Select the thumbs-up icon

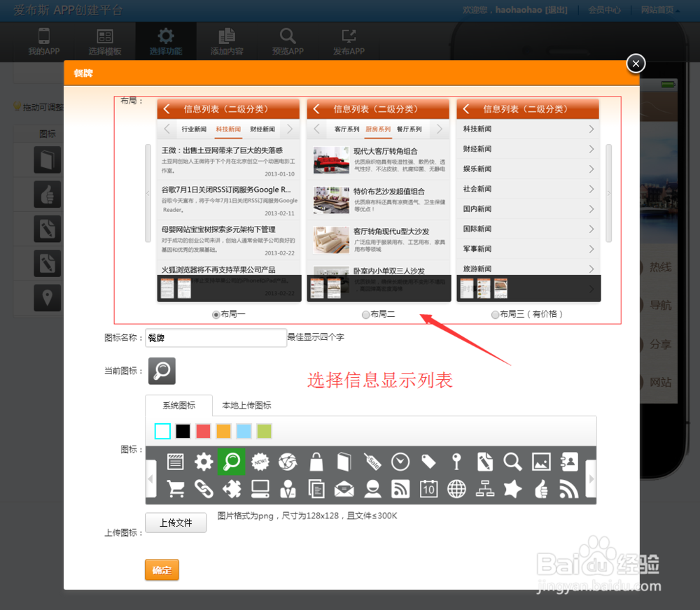540,488
